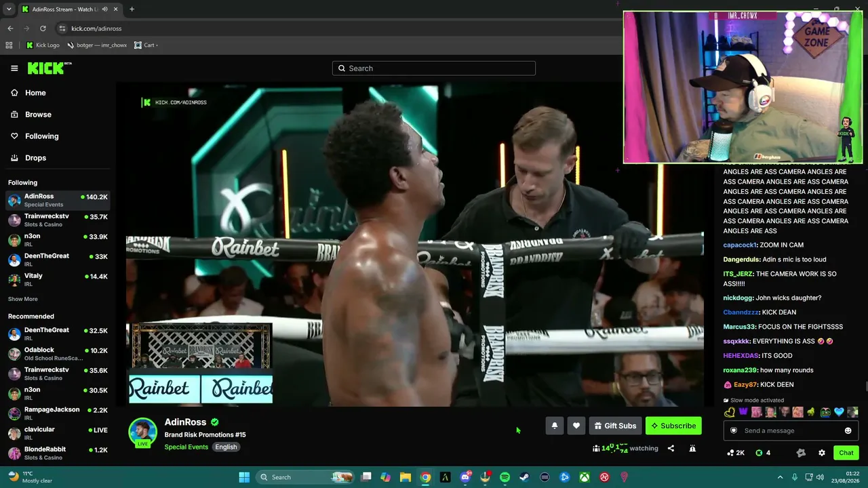
Task: Toggle follow heart for AdinRoss
Action: tap(576, 426)
